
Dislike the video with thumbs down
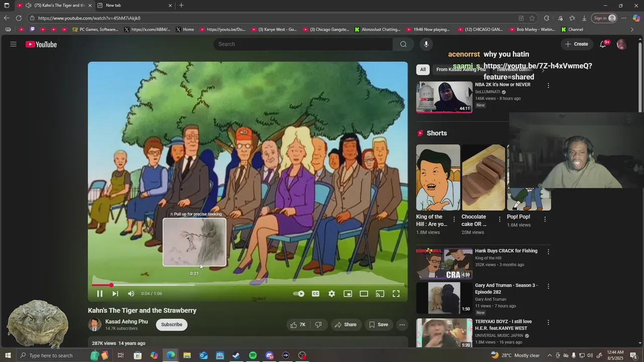click(318, 325)
